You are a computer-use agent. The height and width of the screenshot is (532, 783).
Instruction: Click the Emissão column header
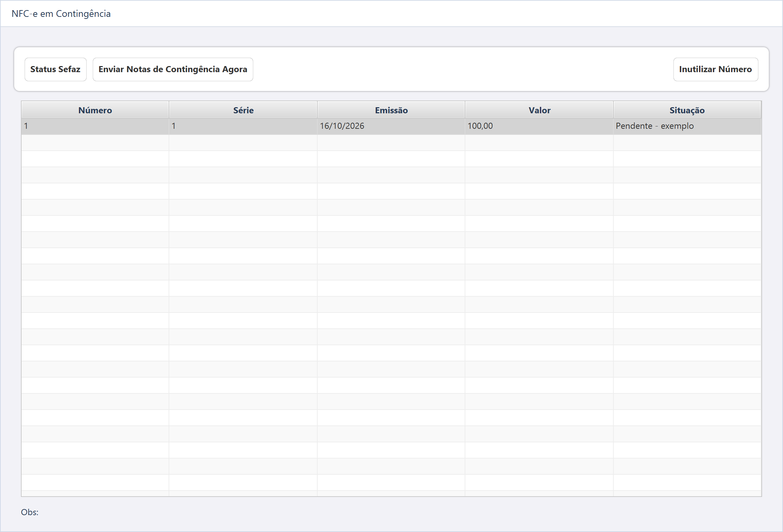point(391,110)
